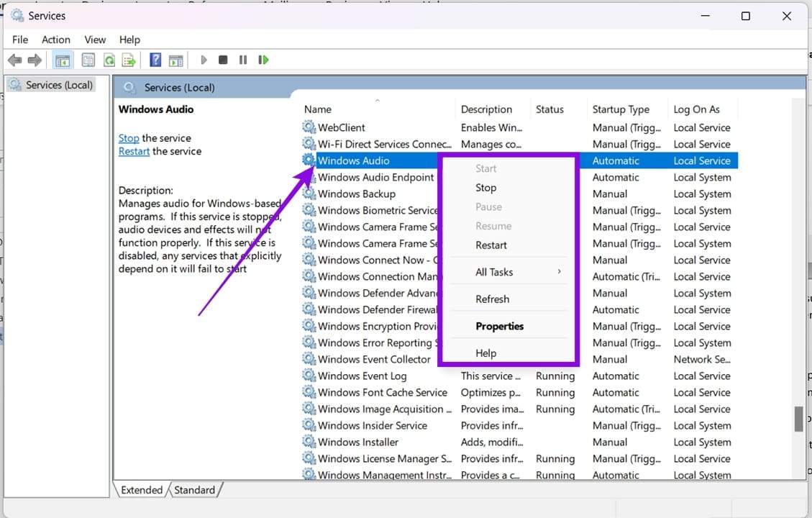Click the vertical scrollbar thumb of services list
The image size is (812, 518).
[799, 419]
